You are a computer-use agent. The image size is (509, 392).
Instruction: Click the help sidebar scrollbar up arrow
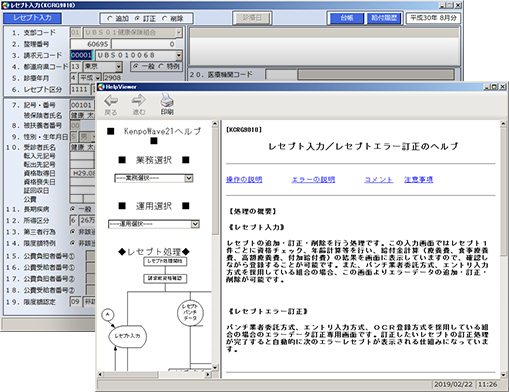coord(215,124)
